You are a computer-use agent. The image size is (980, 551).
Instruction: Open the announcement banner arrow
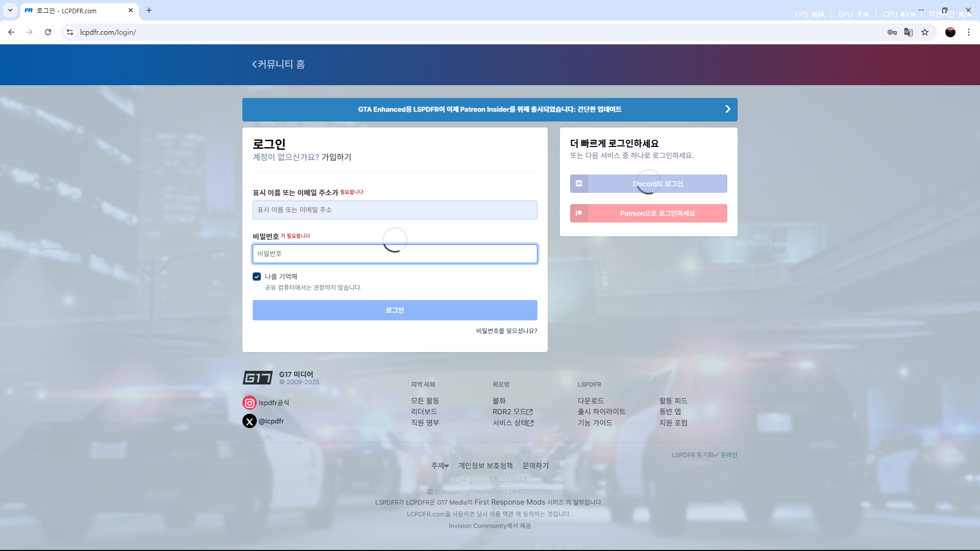point(727,109)
